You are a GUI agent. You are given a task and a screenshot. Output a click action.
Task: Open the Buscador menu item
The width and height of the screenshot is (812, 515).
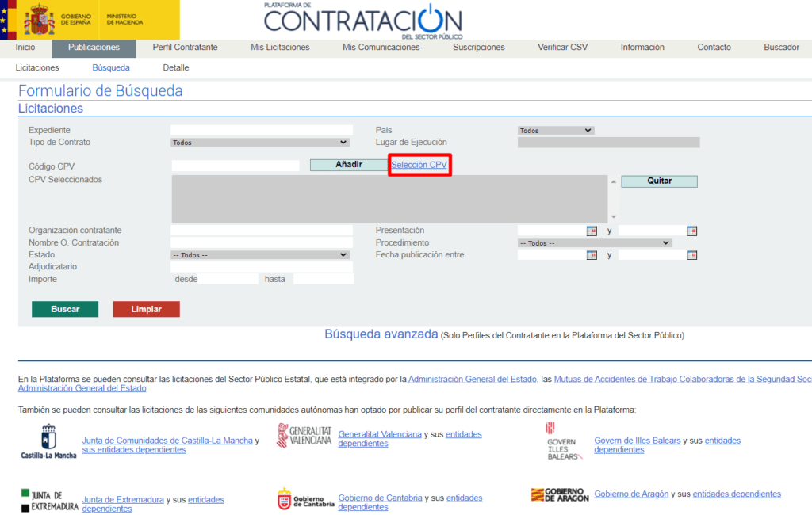click(x=781, y=47)
